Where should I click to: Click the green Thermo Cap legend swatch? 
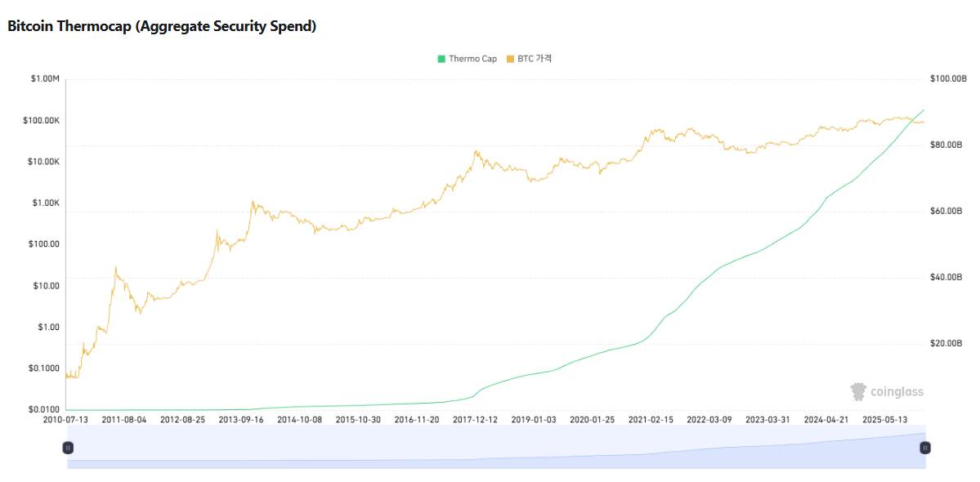(441, 59)
